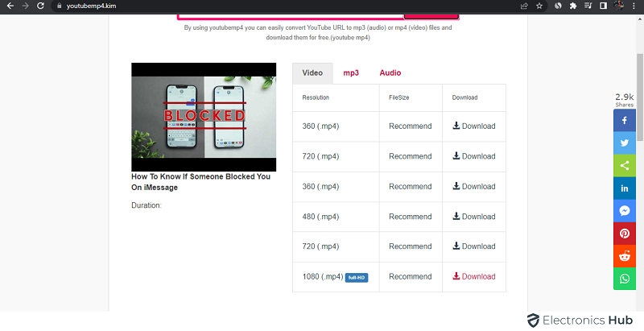Screen dimensions: 644x331
Task: Click the green ShareThis icon
Action: pyautogui.click(x=625, y=166)
